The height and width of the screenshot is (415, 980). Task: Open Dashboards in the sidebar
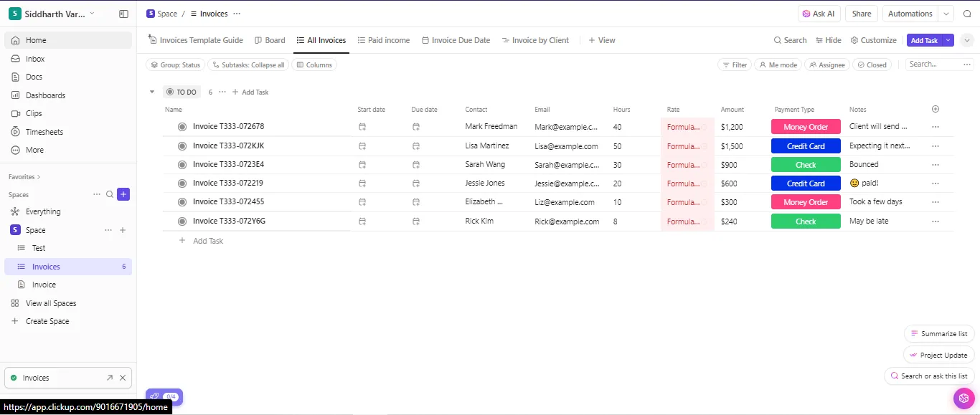click(68, 95)
